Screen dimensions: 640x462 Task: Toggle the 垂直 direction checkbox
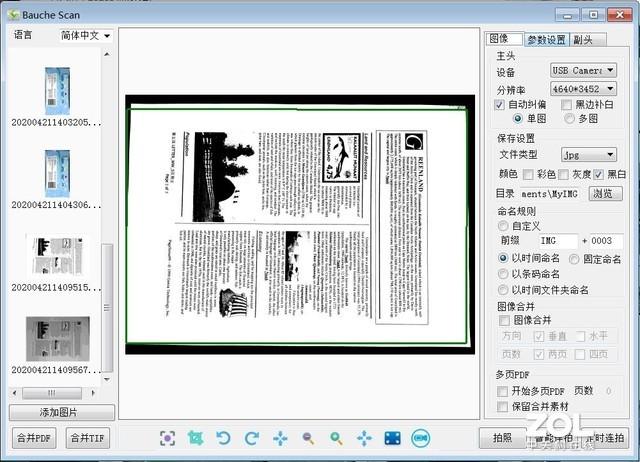tap(539, 336)
